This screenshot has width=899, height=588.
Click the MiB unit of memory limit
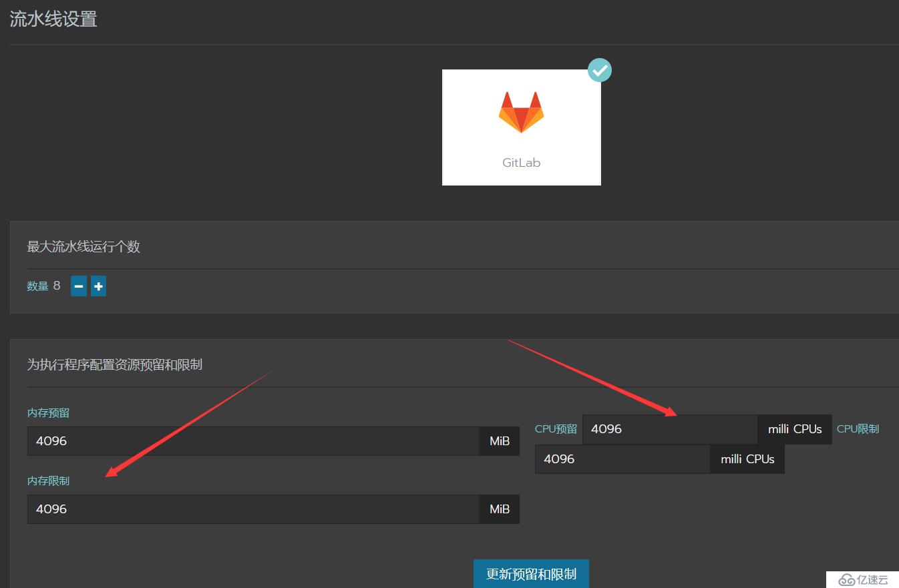coord(500,509)
